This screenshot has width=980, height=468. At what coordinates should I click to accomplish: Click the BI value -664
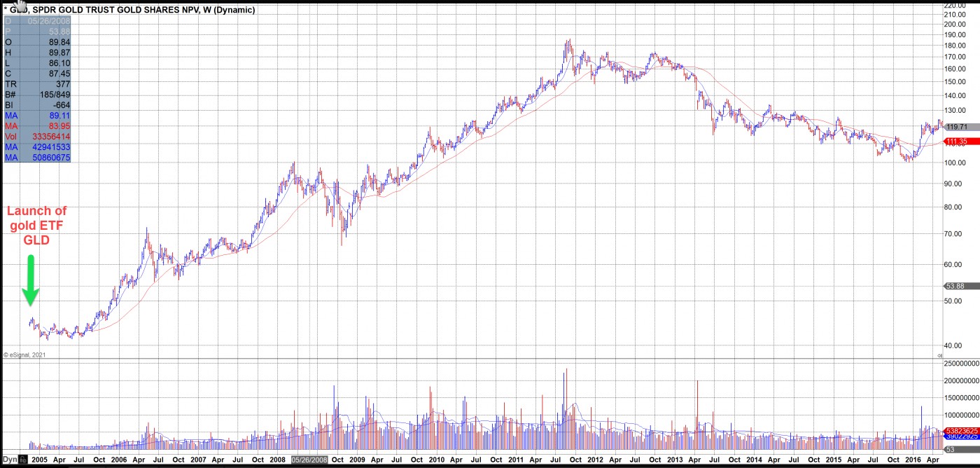click(x=61, y=105)
